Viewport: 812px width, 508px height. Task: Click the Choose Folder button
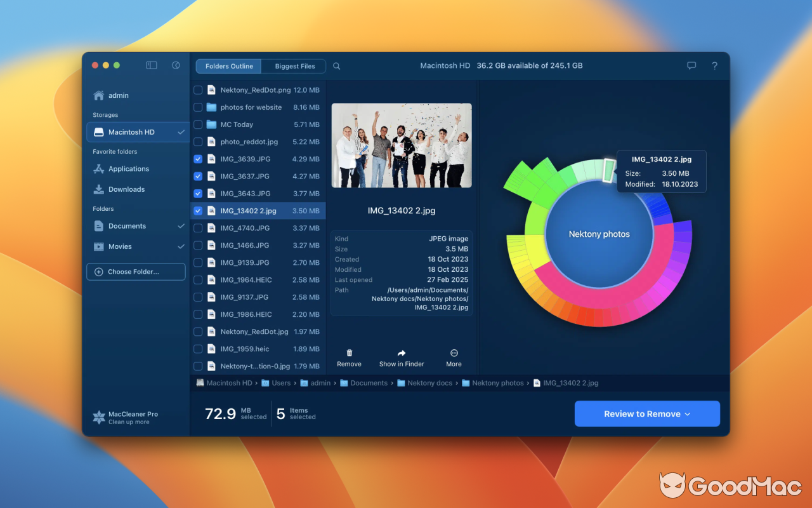coord(136,271)
